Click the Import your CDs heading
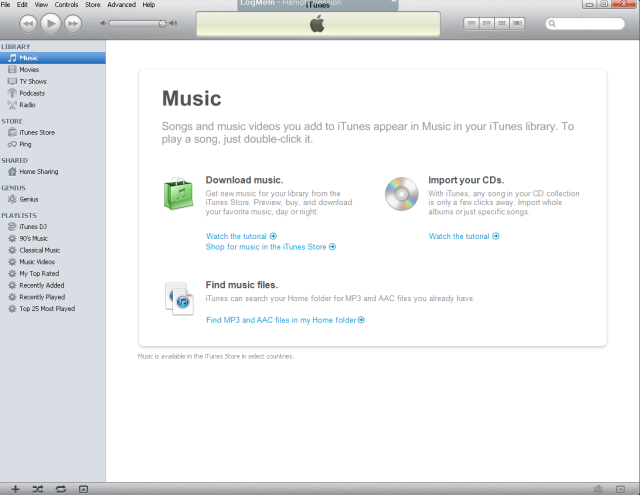This screenshot has height=495, width=640. [x=466, y=180]
